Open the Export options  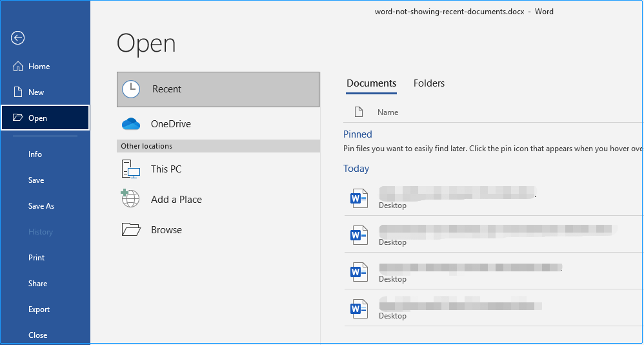[x=39, y=309]
